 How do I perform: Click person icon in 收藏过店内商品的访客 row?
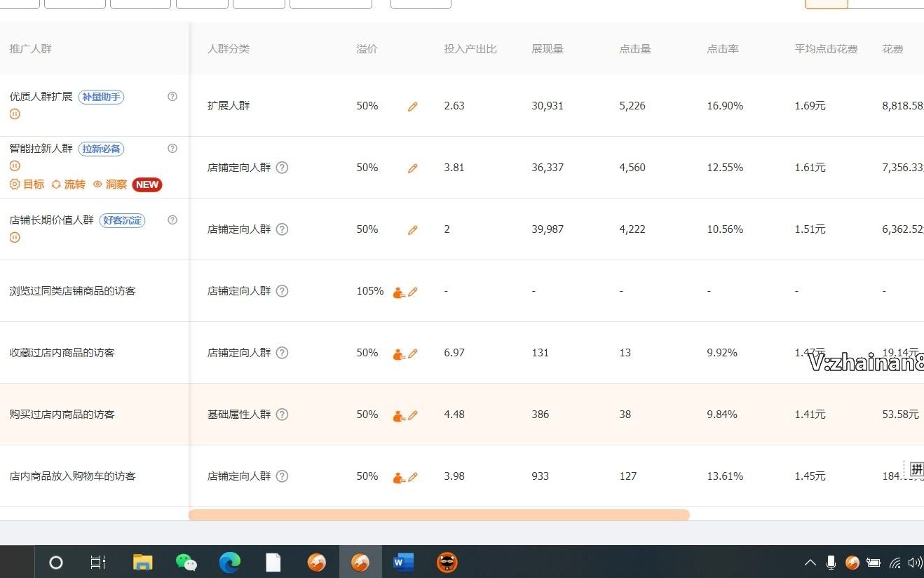click(399, 354)
